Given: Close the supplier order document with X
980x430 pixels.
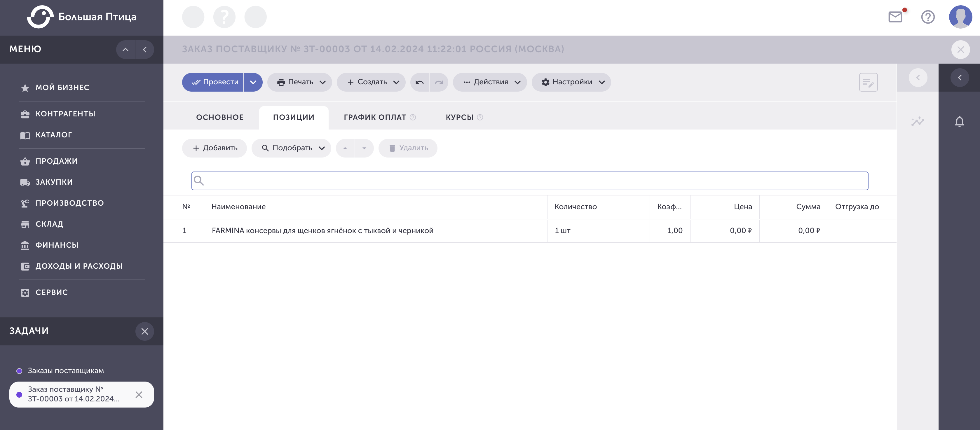Looking at the screenshot, I should [960, 49].
